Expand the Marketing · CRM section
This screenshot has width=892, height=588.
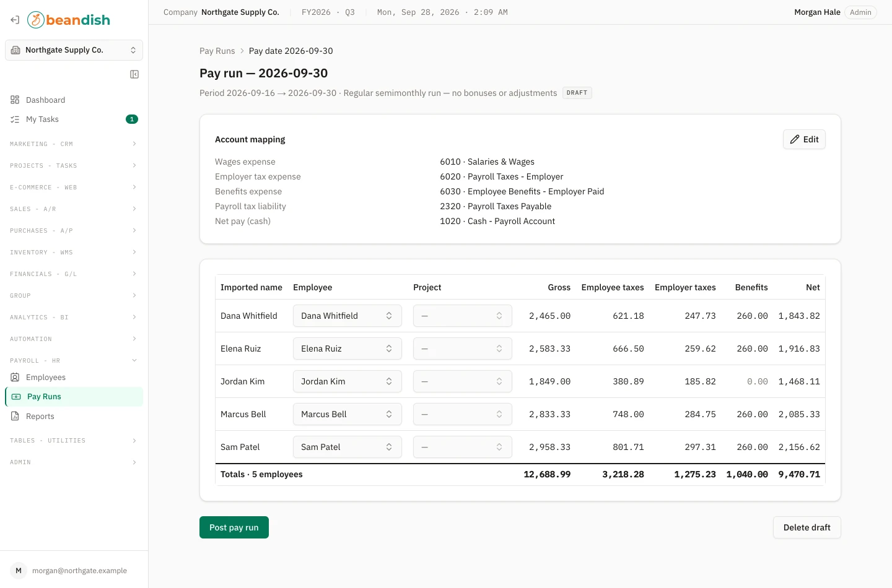(x=74, y=144)
